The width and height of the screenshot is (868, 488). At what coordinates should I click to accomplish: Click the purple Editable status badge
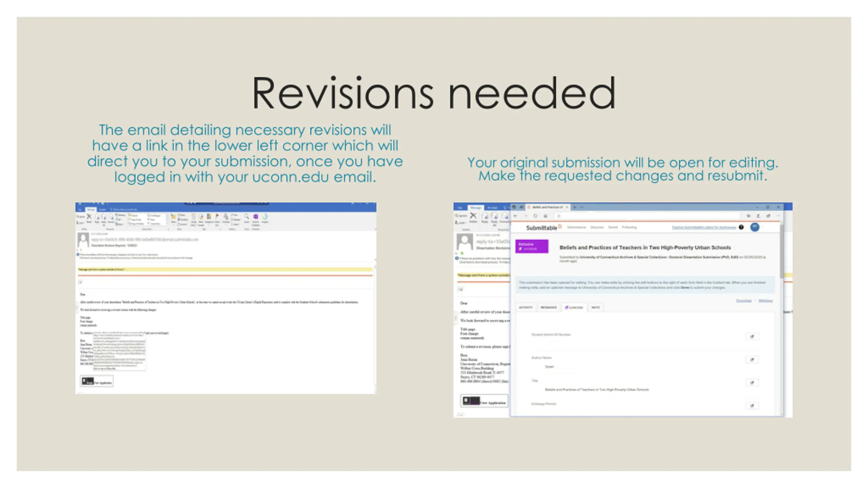point(531,246)
